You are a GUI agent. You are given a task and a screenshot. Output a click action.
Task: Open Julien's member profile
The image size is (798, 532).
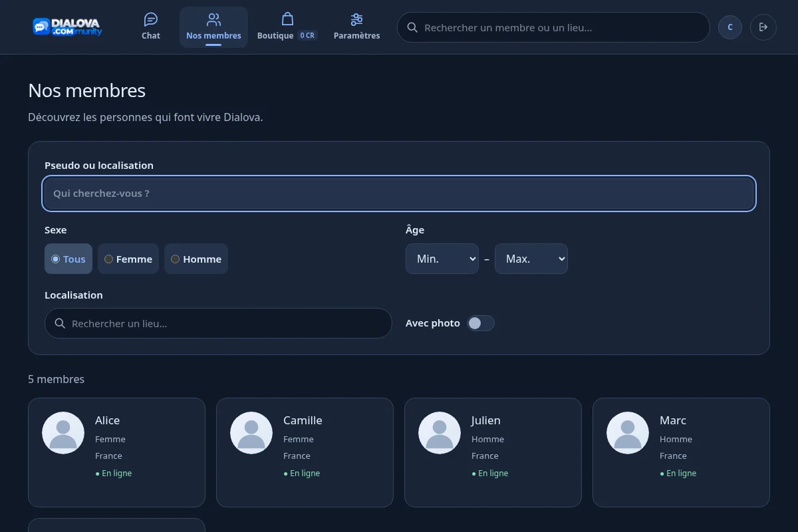[x=493, y=452]
